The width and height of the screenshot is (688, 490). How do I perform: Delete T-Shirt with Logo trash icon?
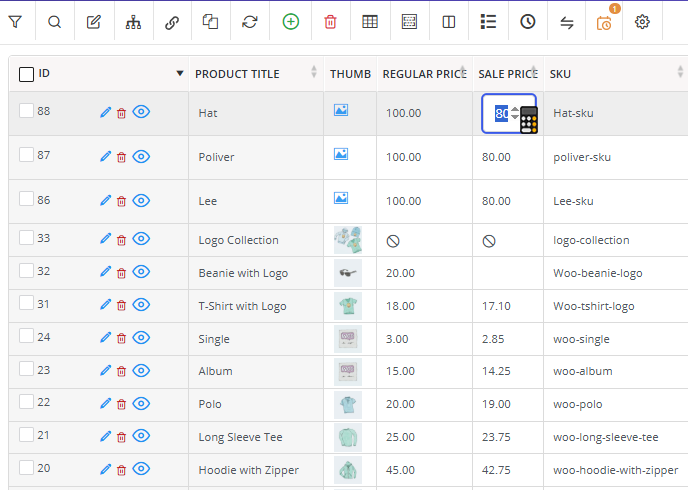[122, 305]
